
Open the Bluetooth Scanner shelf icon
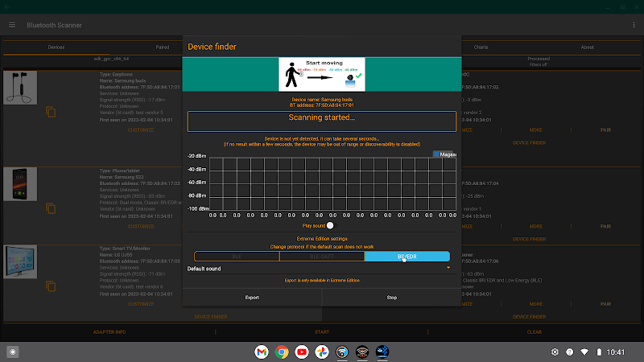point(382,352)
